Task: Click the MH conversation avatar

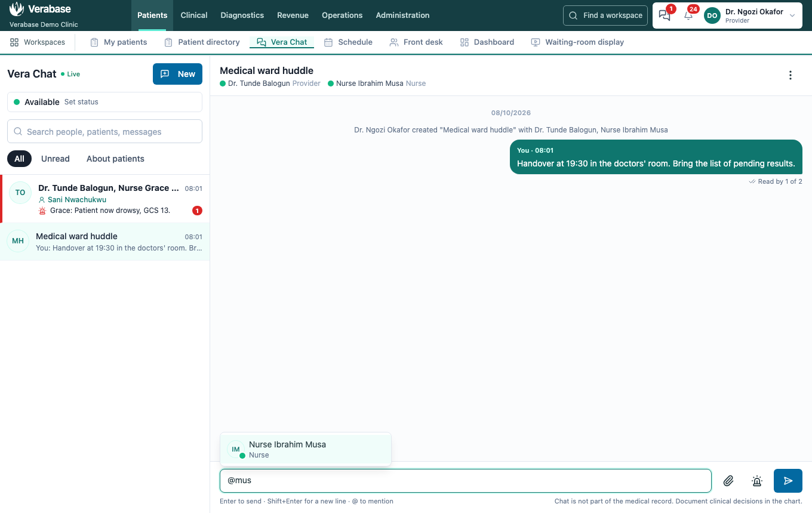Action: [18, 241]
